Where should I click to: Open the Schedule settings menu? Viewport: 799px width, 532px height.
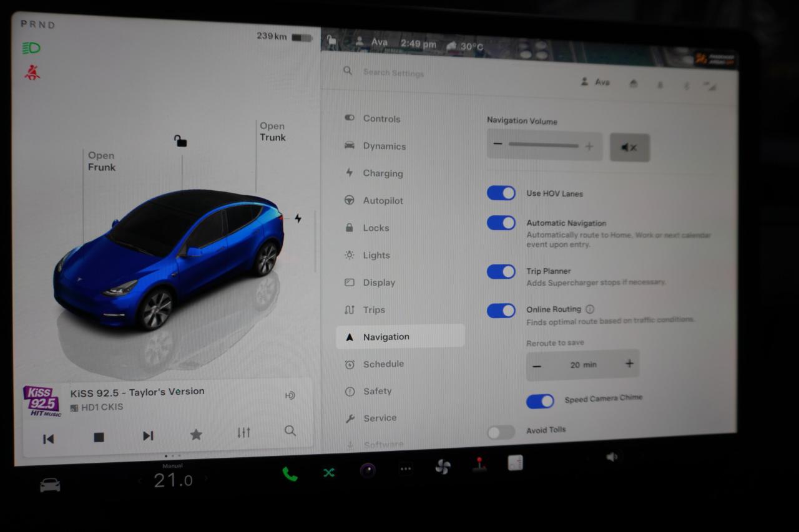pos(375,364)
